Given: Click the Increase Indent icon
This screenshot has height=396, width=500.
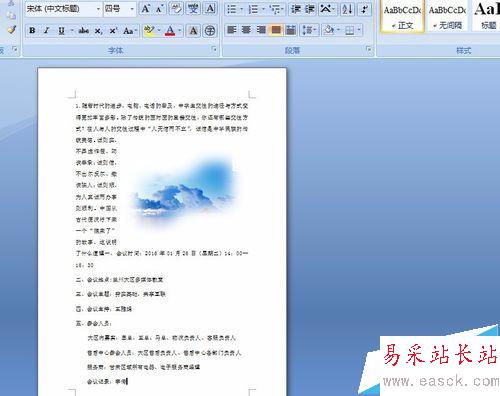Looking at the screenshot, I should tap(310, 9).
